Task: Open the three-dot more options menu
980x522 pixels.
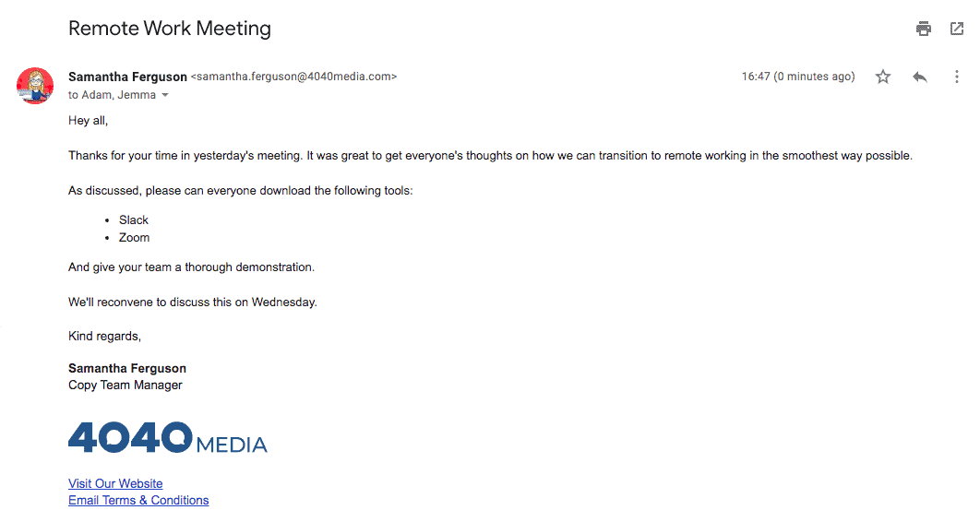Action: [957, 77]
